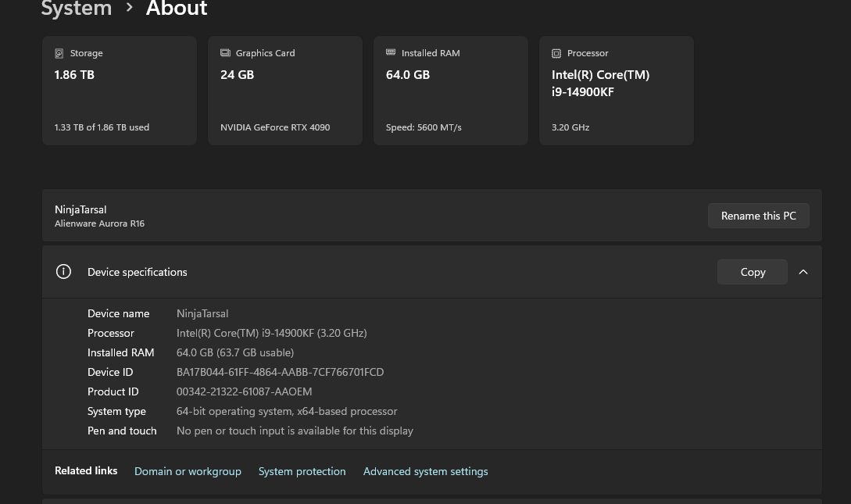Select the System type value
Image resolution: width=851 pixels, height=504 pixels.
(287, 411)
